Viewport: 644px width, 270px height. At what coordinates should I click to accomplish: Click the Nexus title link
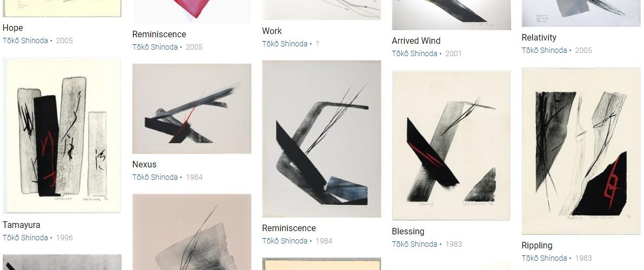pos(144,165)
